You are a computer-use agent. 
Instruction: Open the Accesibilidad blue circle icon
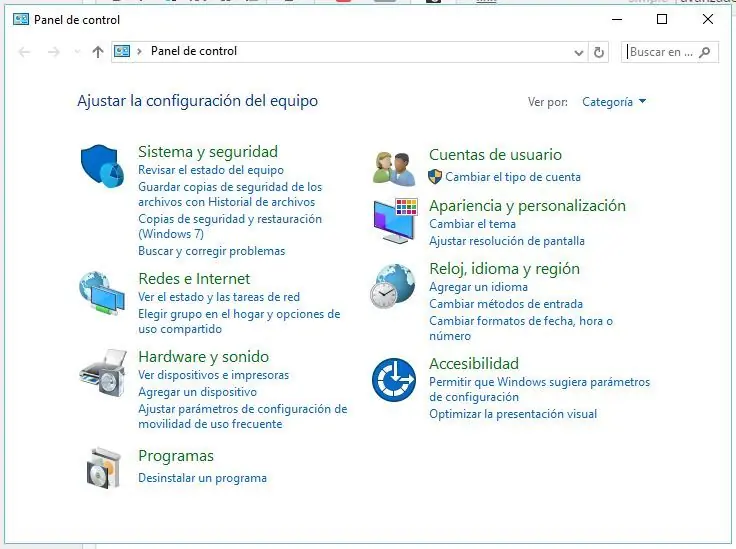click(x=394, y=380)
